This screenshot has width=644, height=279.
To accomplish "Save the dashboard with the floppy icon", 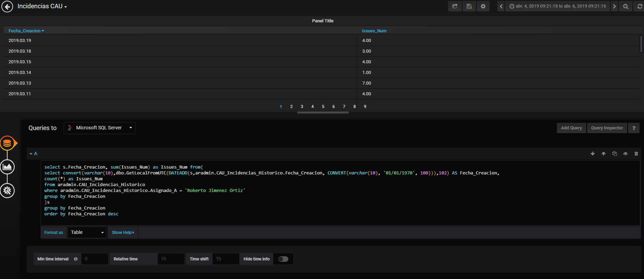I will (x=469, y=6).
